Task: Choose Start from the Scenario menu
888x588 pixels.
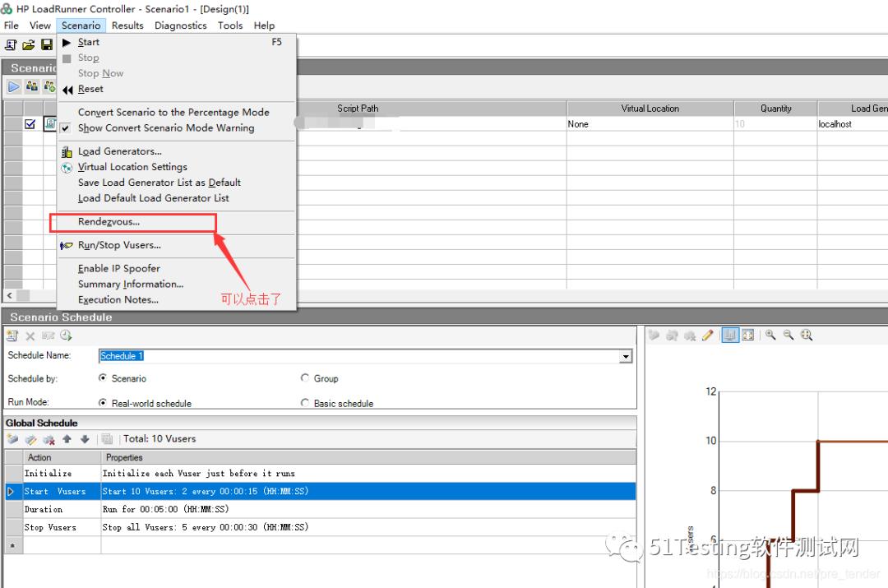Action: tap(177, 42)
